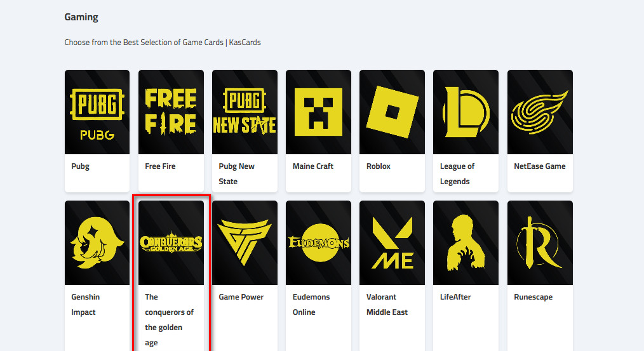Open League of Legends title link

[457, 174]
